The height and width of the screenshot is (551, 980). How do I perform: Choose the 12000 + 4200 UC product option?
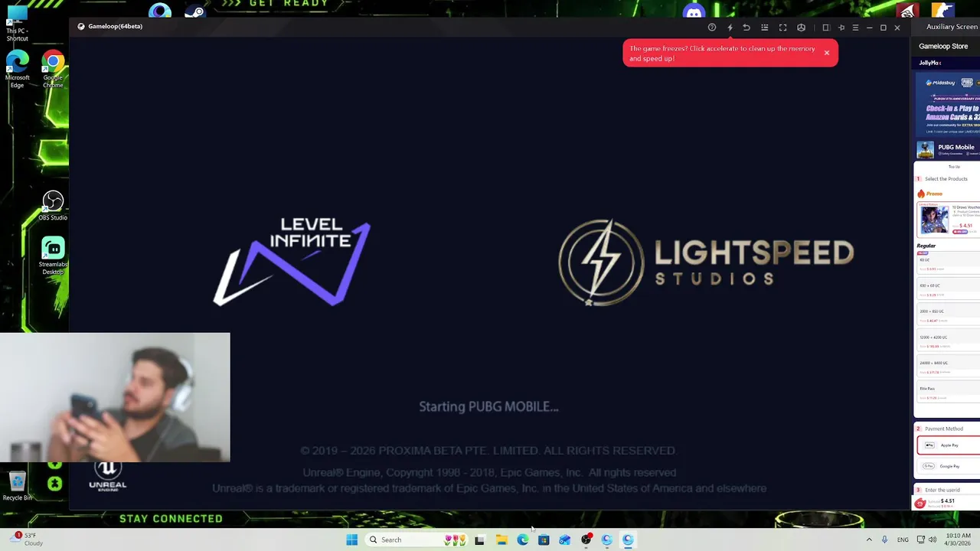click(948, 341)
